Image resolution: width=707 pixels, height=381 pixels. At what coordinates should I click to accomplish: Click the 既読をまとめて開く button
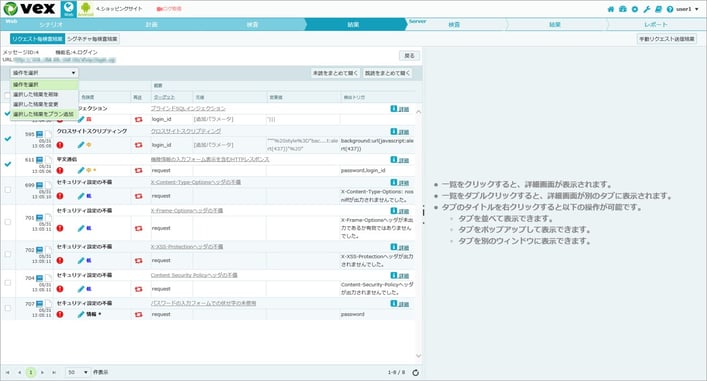pyautogui.click(x=387, y=73)
